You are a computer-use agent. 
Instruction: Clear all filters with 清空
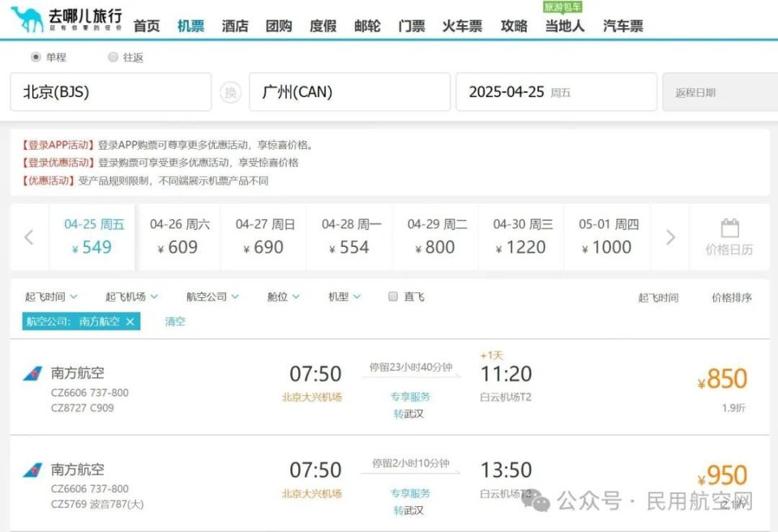coord(175,321)
